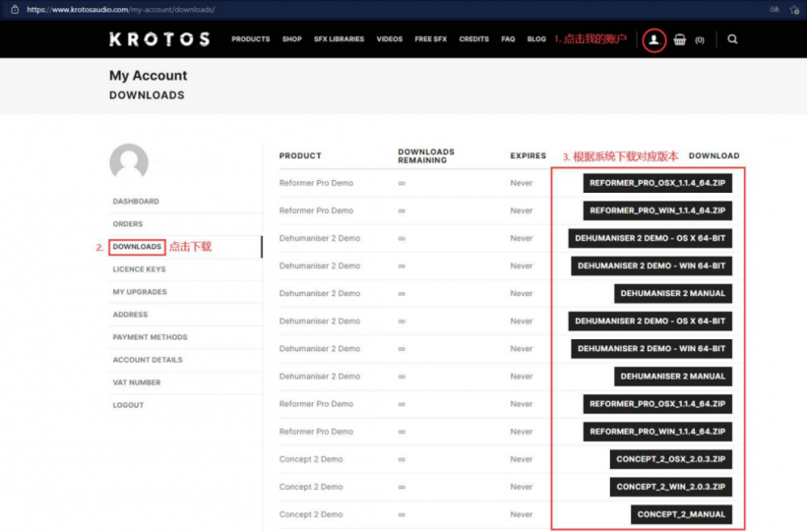The width and height of the screenshot is (807, 532).
Task: Click the My Account page heading
Action: (149, 75)
